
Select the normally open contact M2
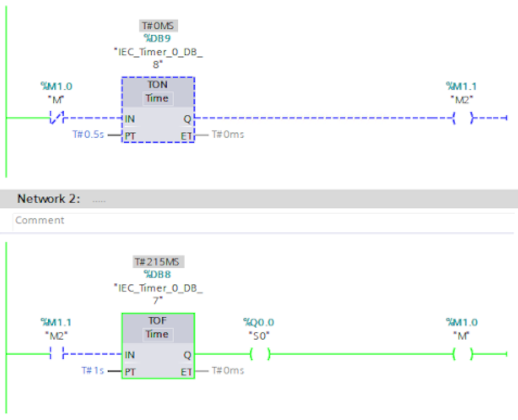pos(56,354)
